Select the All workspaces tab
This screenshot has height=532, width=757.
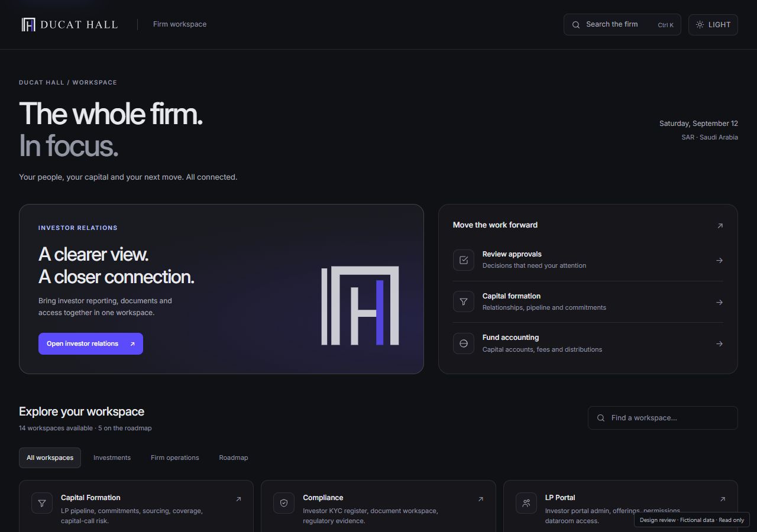(50, 458)
